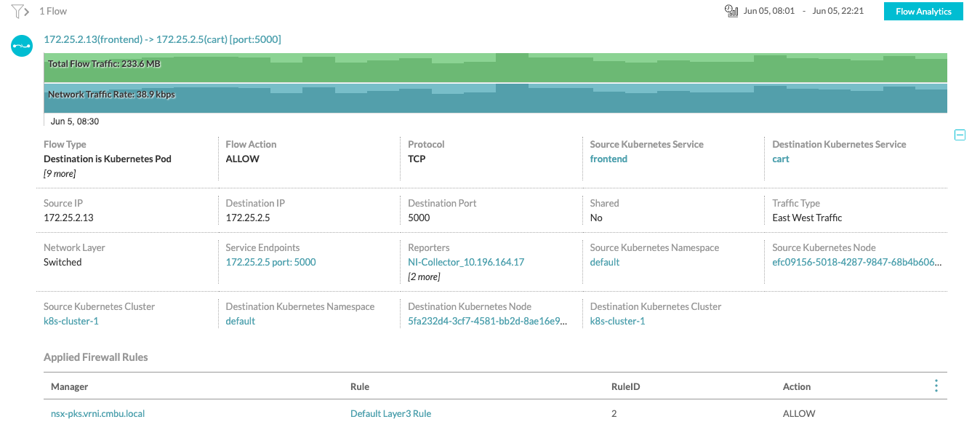The height and width of the screenshot is (438, 980).
Task: Expand '9 more' flow types
Action: [x=60, y=173]
